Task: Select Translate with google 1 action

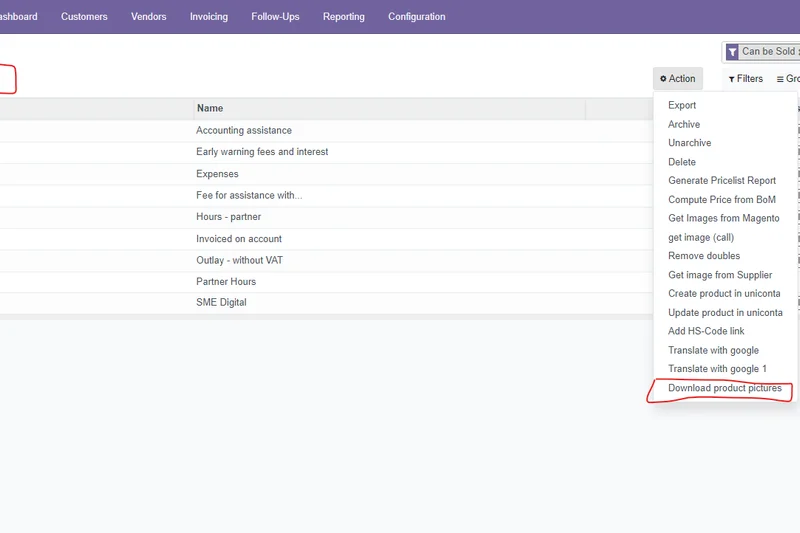Action: click(717, 369)
